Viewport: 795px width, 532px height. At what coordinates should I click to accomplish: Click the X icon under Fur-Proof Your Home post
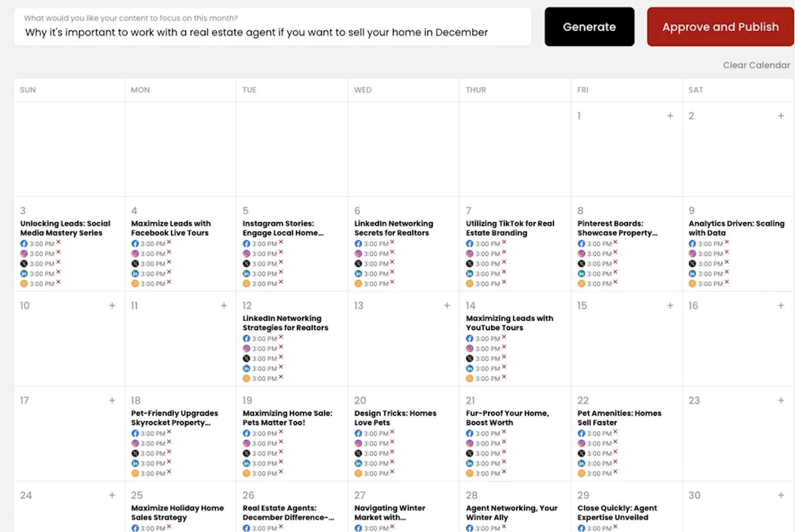click(469, 454)
